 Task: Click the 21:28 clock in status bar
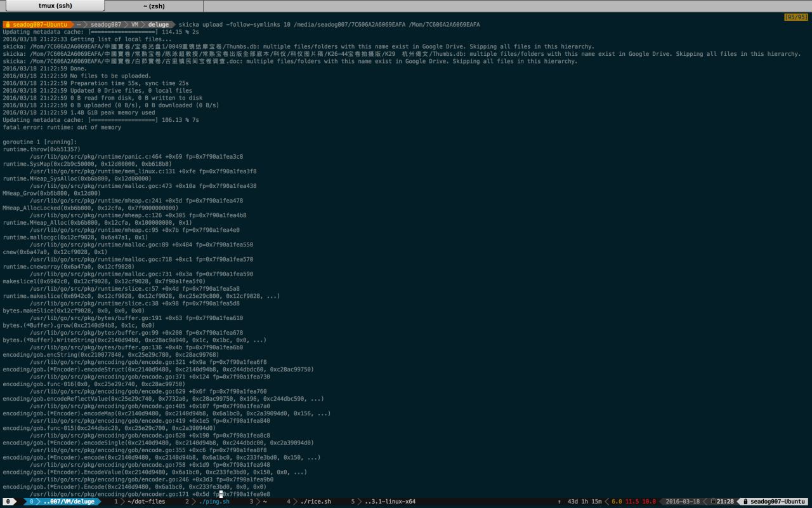click(725, 502)
